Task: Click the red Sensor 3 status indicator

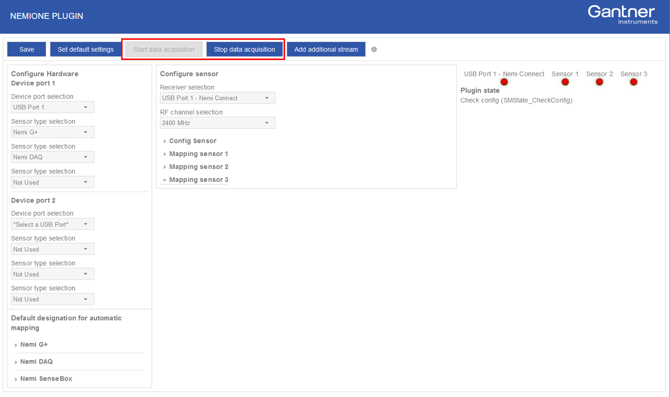Action: pyautogui.click(x=633, y=82)
